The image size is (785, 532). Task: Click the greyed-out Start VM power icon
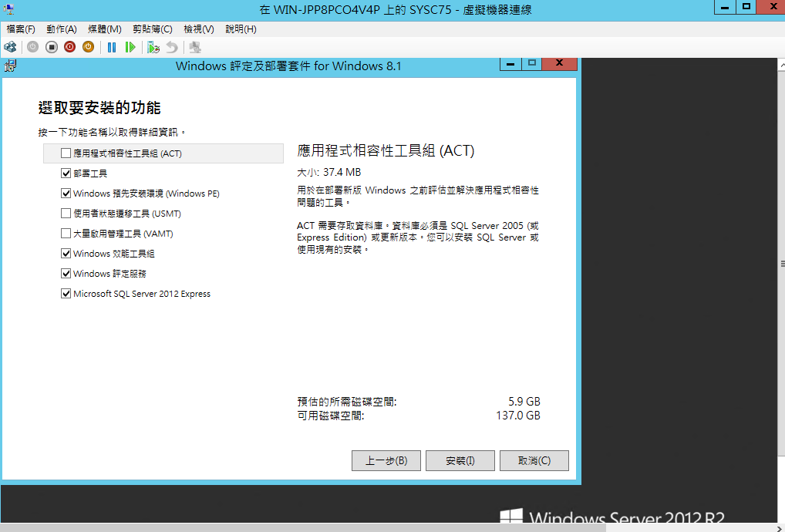[x=32, y=47]
